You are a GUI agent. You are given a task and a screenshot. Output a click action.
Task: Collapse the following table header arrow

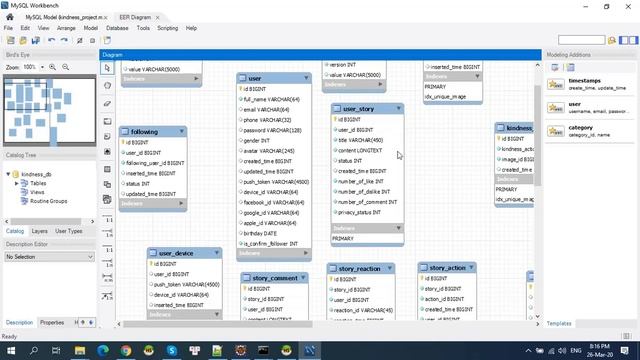182,131
